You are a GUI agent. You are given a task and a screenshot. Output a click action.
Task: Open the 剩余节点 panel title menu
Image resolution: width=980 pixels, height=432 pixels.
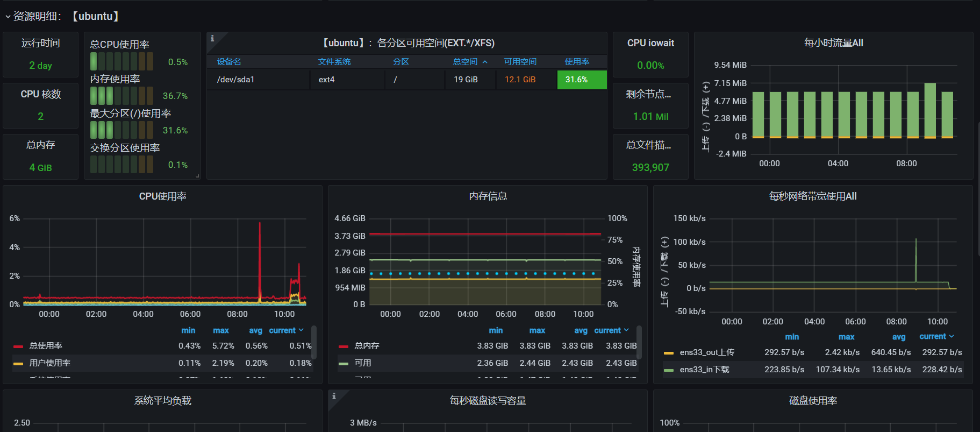coord(648,94)
